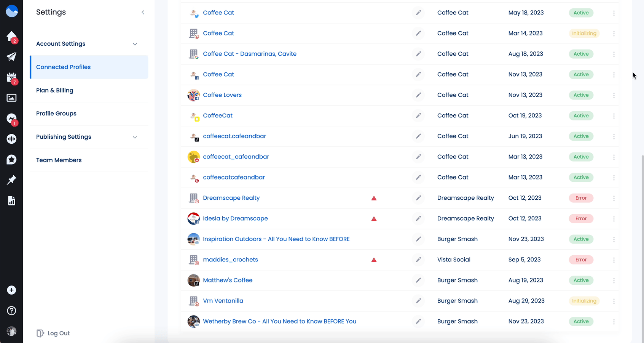Collapse the Settings sidebar with chevron

(143, 13)
